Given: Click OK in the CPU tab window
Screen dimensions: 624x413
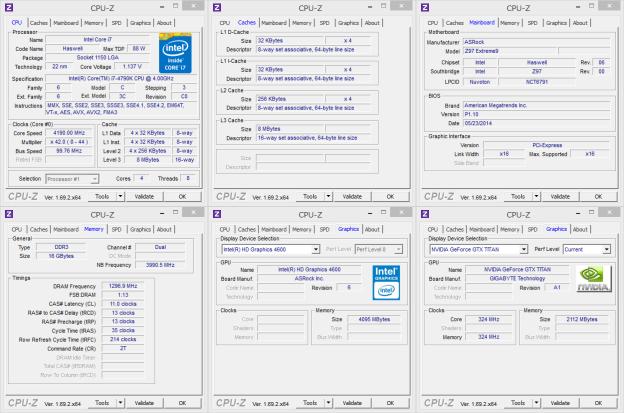Looking at the screenshot, I should click(182, 197).
